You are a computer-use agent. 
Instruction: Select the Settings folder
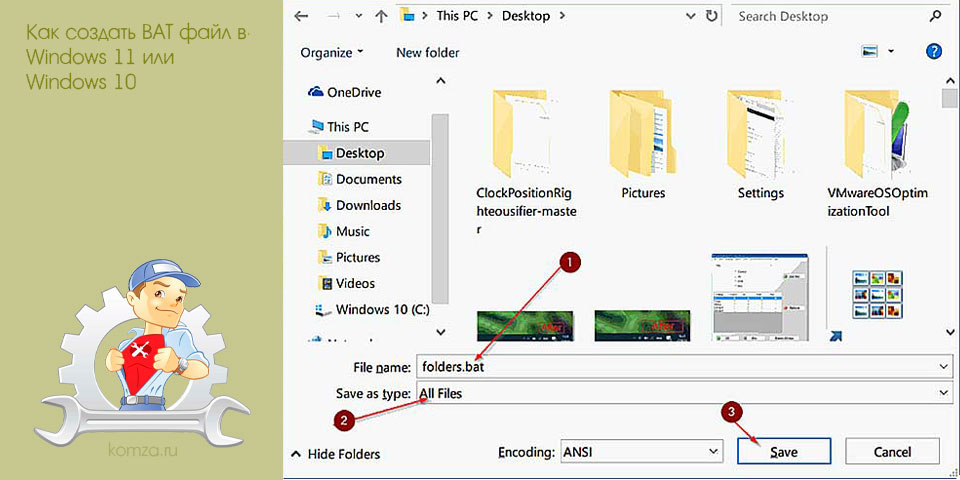click(760, 145)
